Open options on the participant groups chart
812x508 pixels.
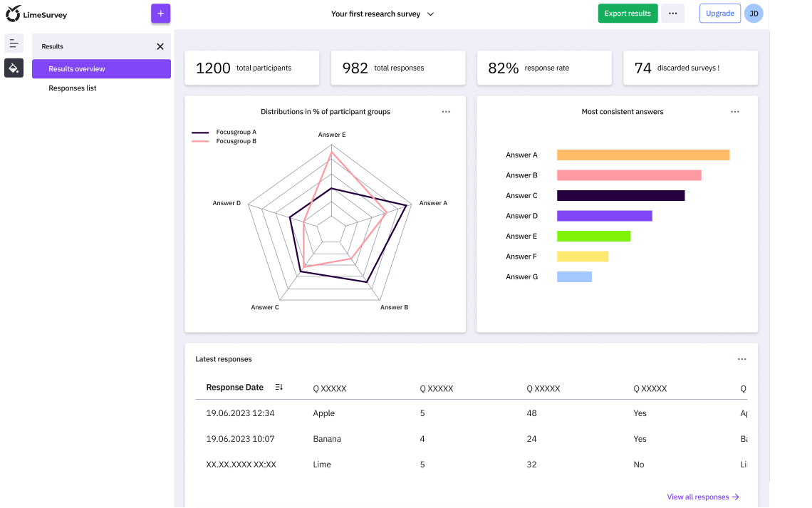pos(446,111)
